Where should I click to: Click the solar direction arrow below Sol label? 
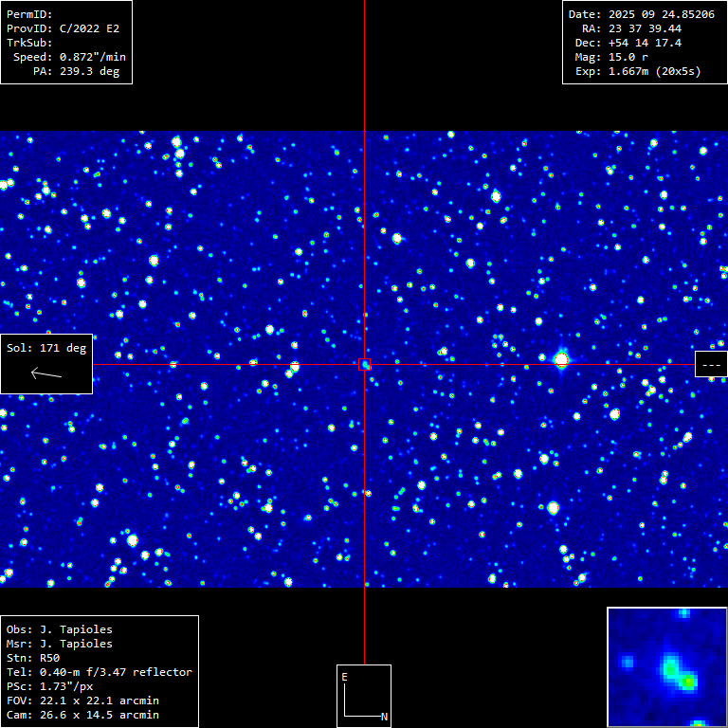pos(46,373)
